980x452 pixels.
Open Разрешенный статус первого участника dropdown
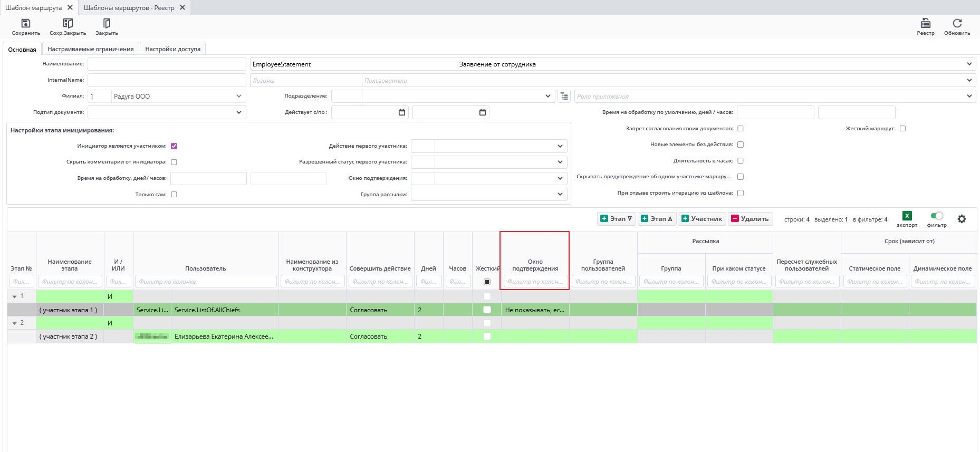tap(560, 162)
